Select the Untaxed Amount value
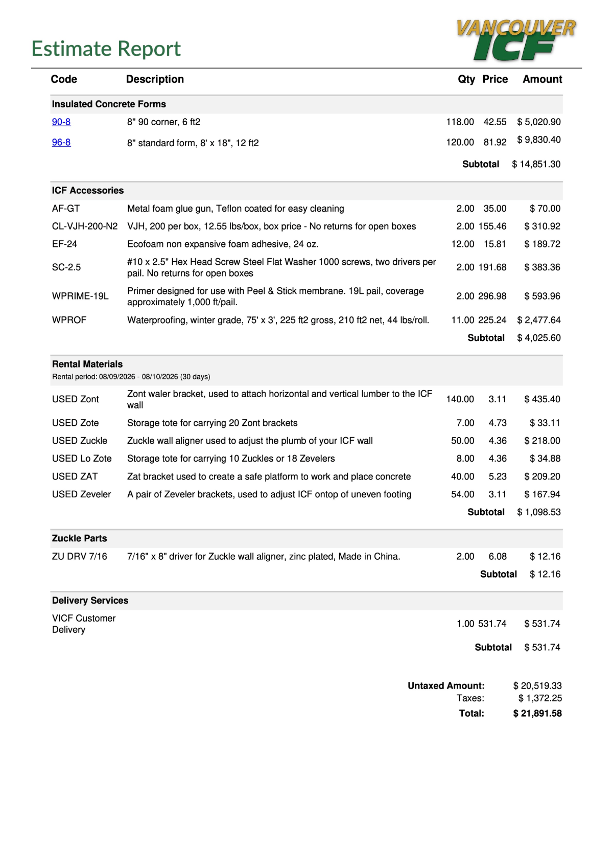Viewport: 613px width, 868px height. coord(537,686)
